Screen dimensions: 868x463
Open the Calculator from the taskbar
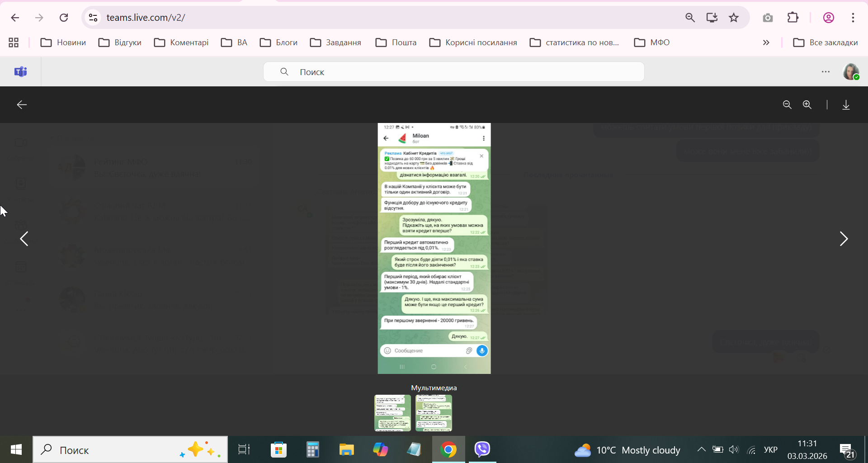click(x=312, y=449)
